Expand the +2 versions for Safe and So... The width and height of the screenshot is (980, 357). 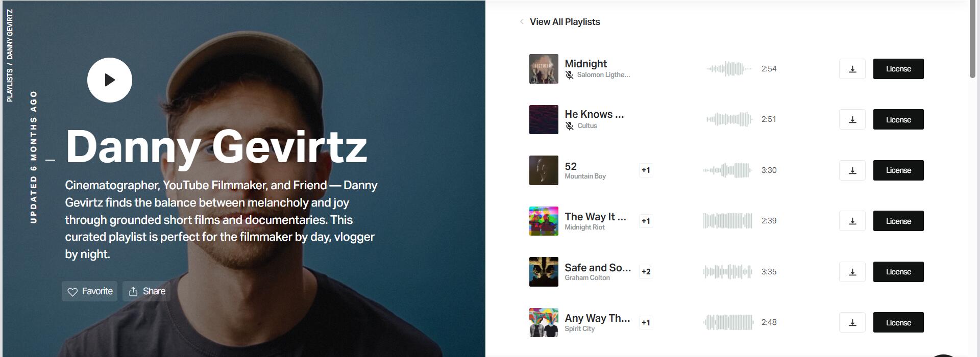(x=646, y=272)
